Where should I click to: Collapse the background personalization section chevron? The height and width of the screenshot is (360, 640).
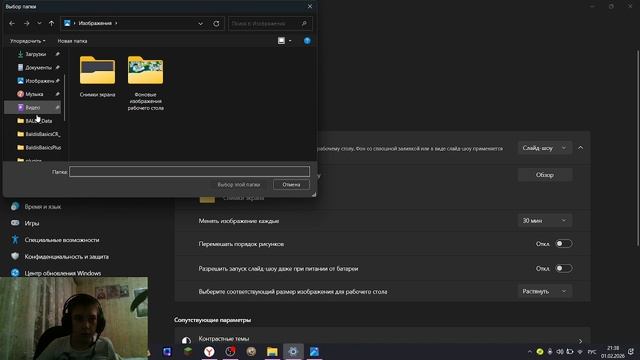click(580, 148)
